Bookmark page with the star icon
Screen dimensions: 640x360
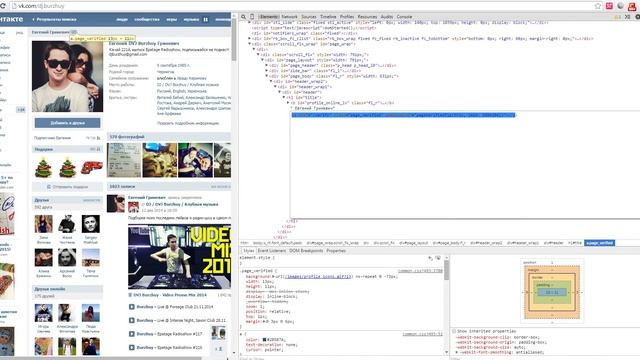pyautogui.click(x=598, y=6)
